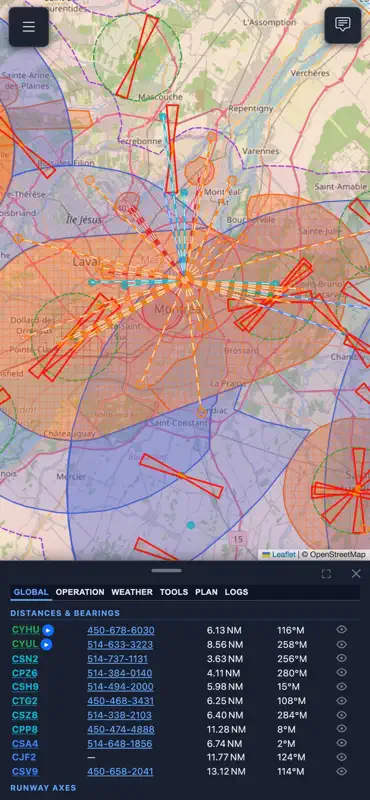Call phone number 514-737-1131

[117, 659]
